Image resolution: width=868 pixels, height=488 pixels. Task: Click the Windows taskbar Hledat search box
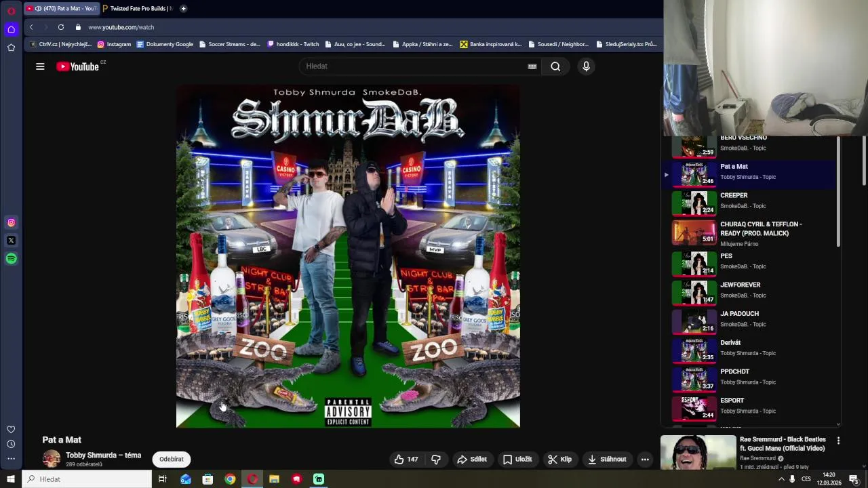click(87, 479)
